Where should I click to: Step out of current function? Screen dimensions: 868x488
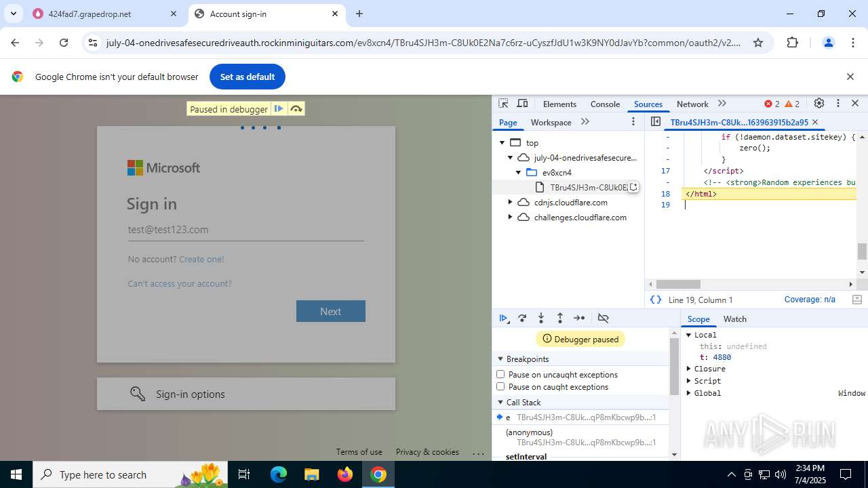coord(560,318)
